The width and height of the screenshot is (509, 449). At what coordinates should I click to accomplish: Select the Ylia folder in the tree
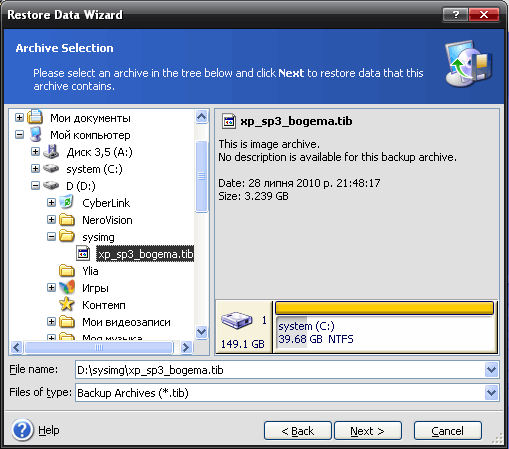(x=90, y=271)
